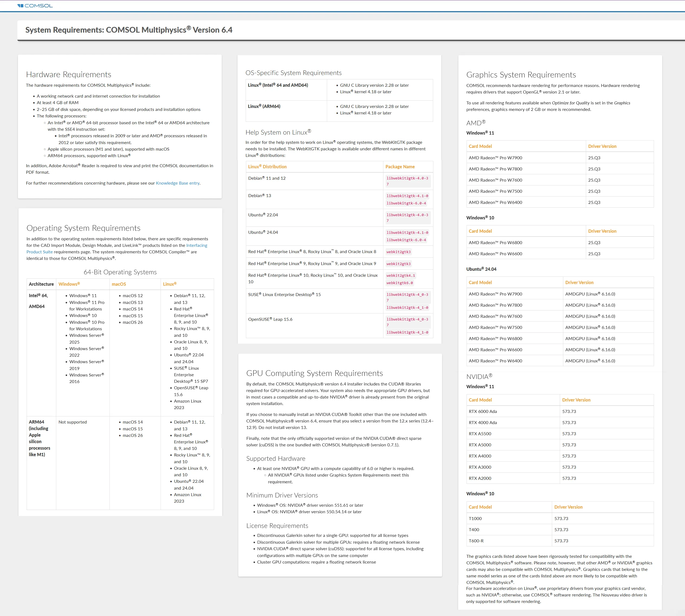Image resolution: width=685 pixels, height=616 pixels.
Task: Click the Package Name table header
Action: [400, 167]
